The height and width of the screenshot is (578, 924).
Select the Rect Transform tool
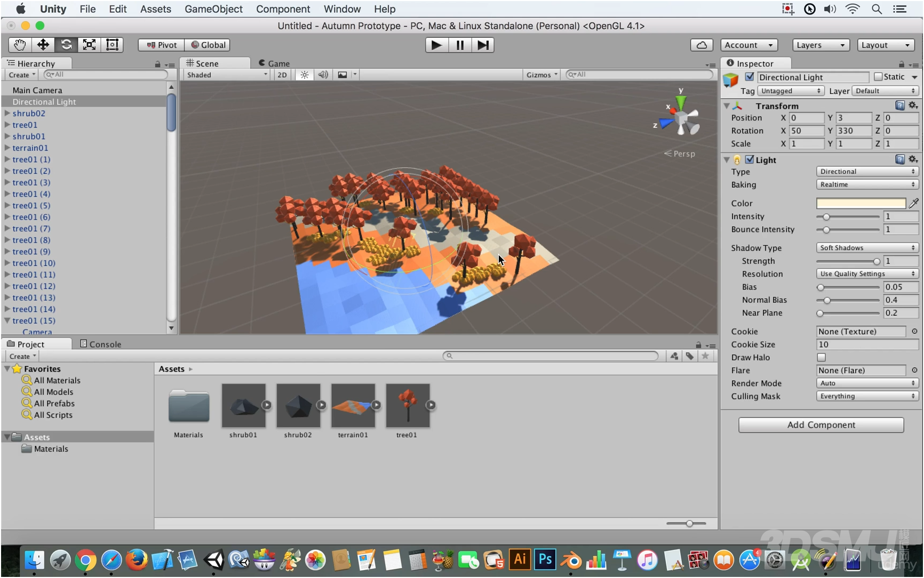(x=112, y=45)
